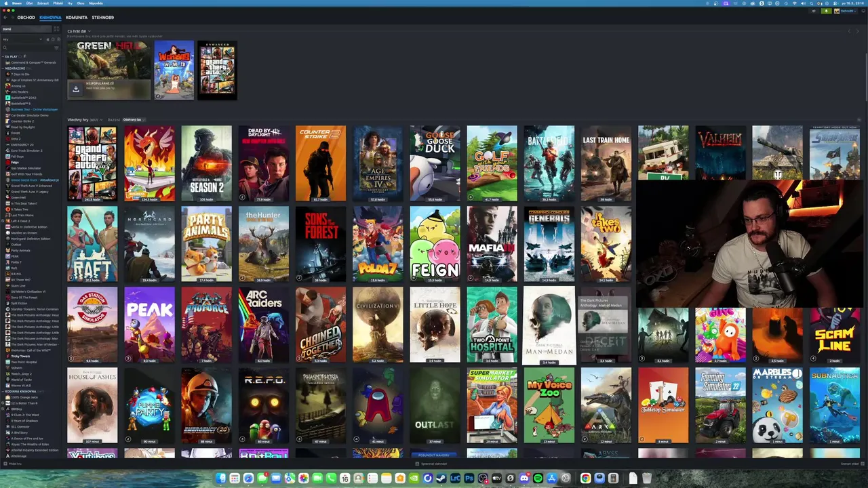The width and height of the screenshot is (868, 488).
Task: Select Business Tour - Online Multiplayer in sidebar
Action: tap(35, 110)
